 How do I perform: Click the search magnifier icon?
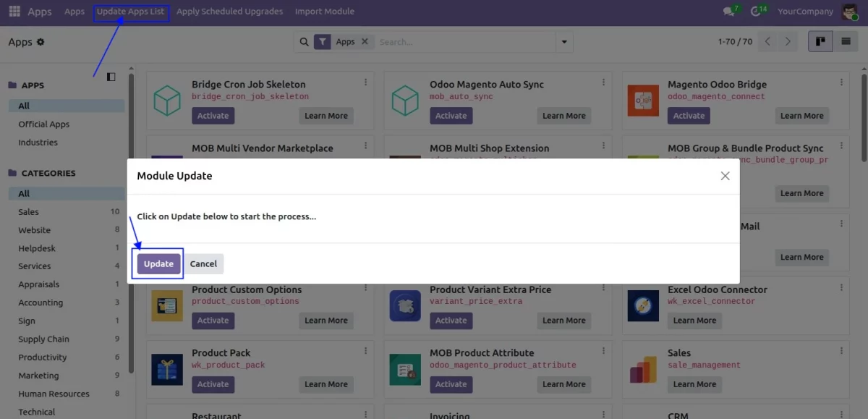tap(305, 42)
